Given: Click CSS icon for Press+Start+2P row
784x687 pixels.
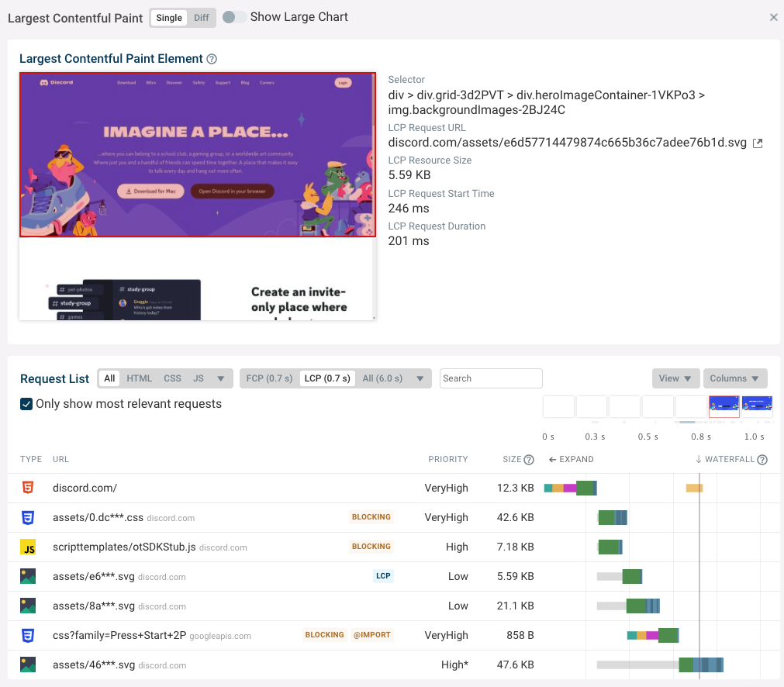Looking at the screenshot, I should tap(28, 636).
